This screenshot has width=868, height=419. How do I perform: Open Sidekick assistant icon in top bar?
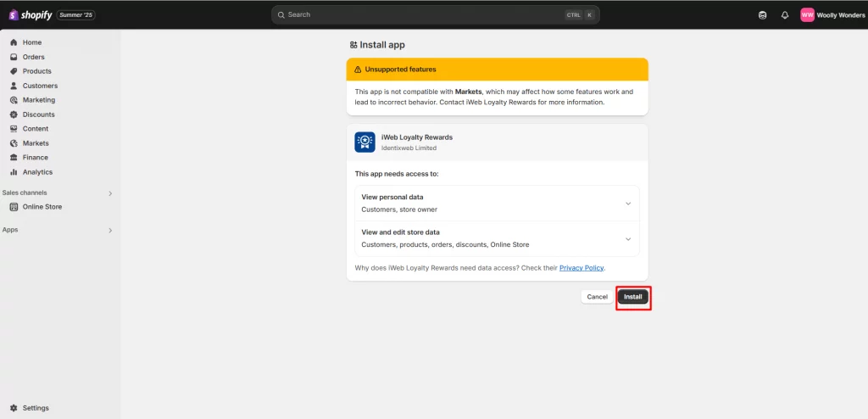(x=763, y=15)
